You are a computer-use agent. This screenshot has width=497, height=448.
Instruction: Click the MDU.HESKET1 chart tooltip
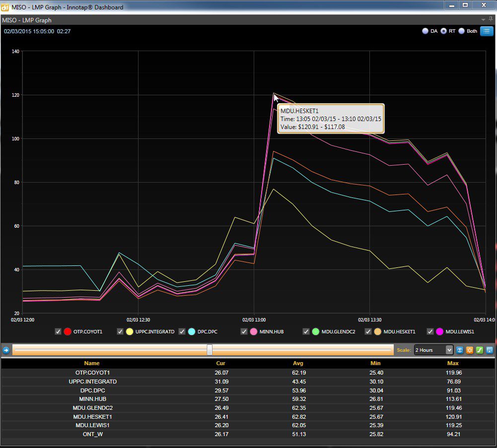[331, 119]
